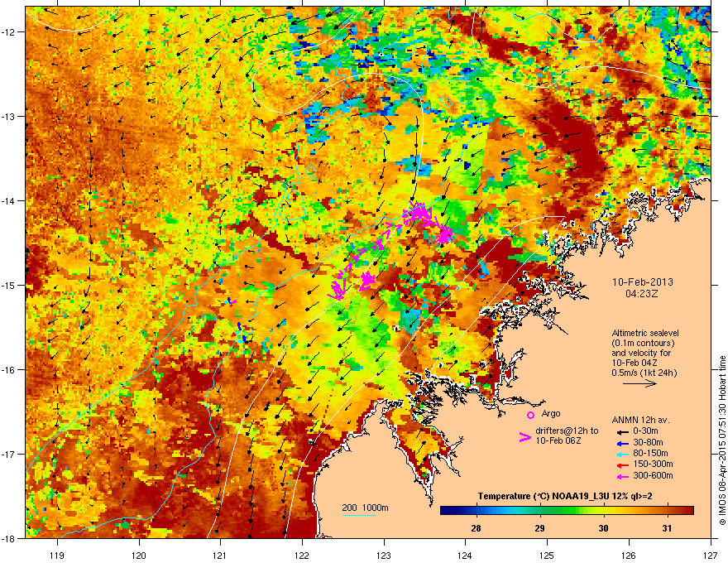This screenshot has height=563, width=728.
Task: Click the '-15' latitude axis label
Action: tap(8, 285)
